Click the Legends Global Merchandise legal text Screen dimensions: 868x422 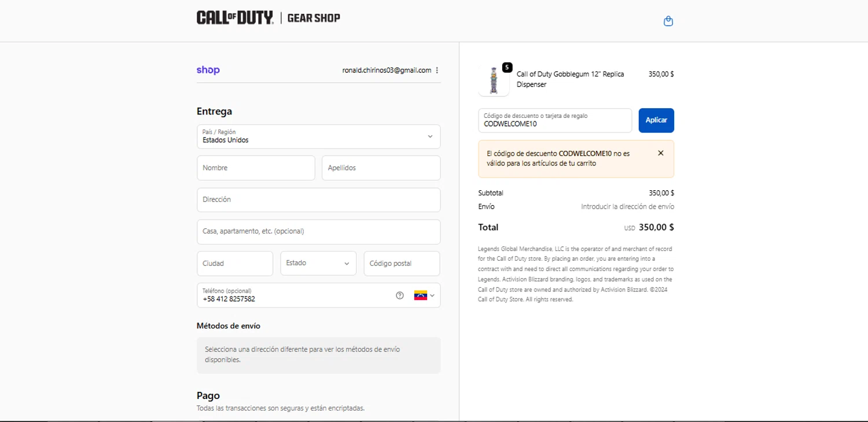pos(576,274)
